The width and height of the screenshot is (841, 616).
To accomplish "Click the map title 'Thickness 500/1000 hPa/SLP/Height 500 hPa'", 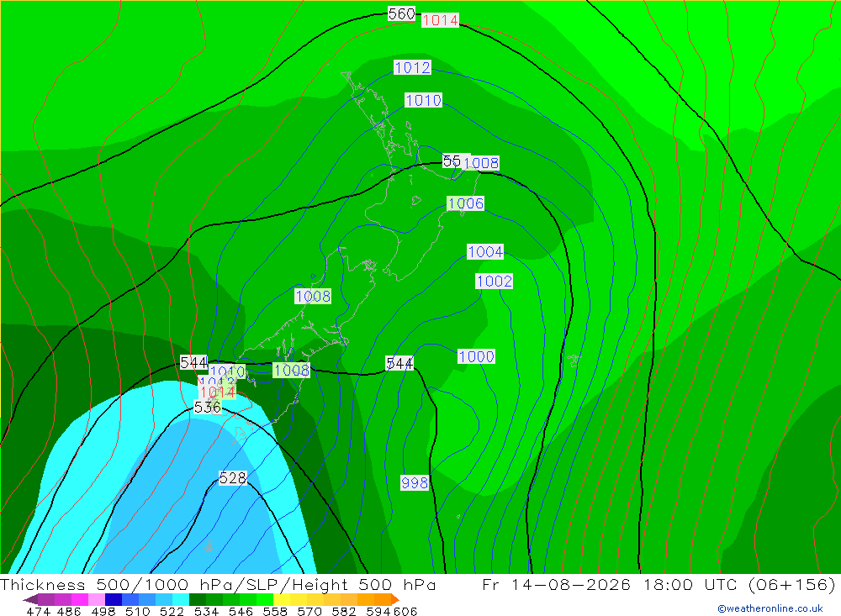I will click(217, 585).
